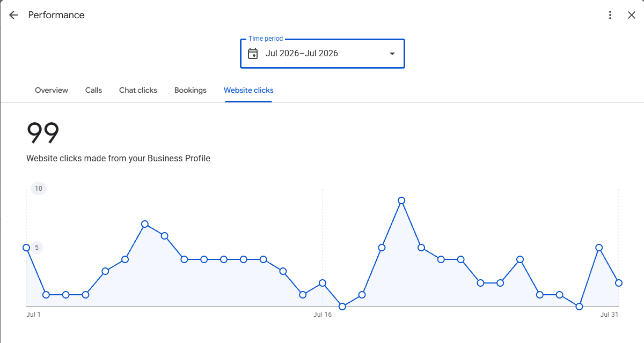Expand the Time period dropdown arrow
Viewport: 644px width, 343px height.
point(392,54)
